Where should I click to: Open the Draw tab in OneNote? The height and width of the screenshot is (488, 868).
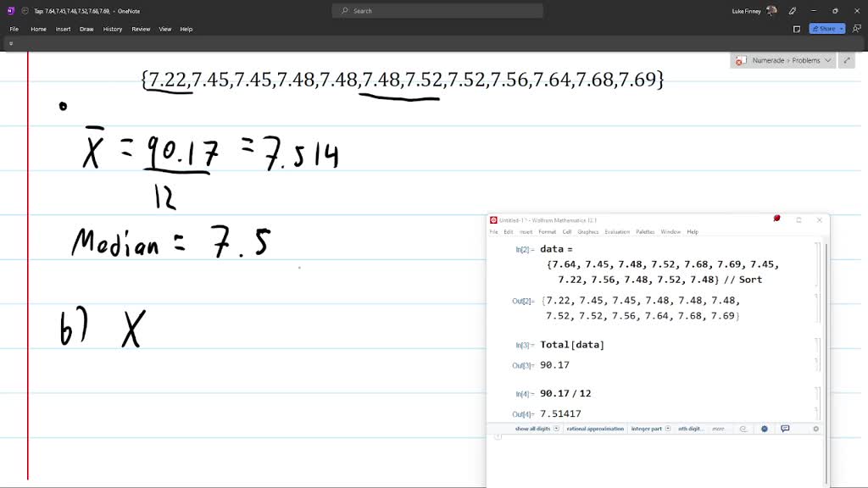86,29
